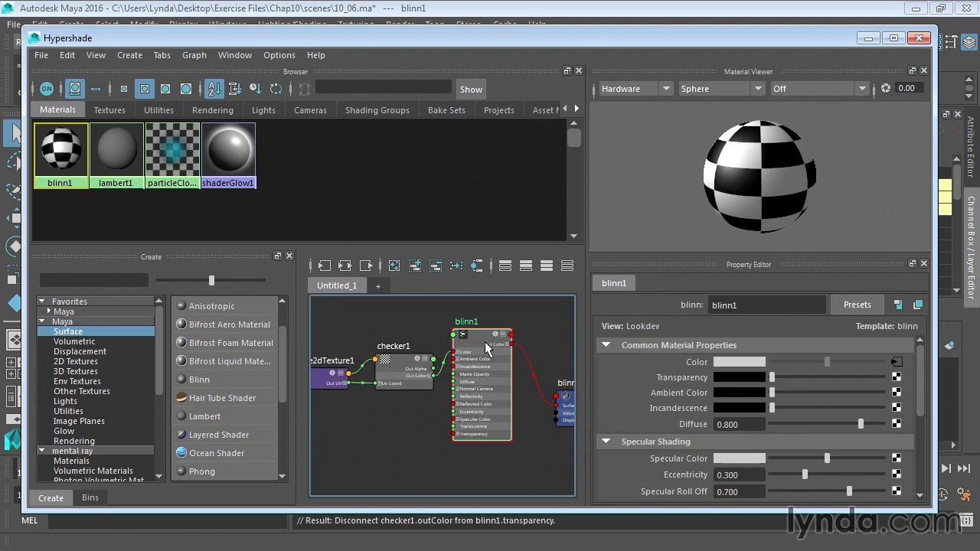980x551 pixels.
Task: Choose medium swatch size in Browser
Action: (x=145, y=89)
